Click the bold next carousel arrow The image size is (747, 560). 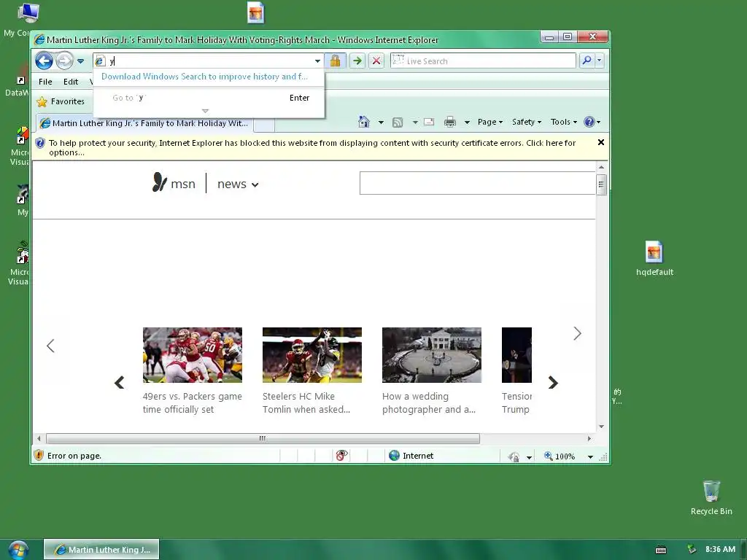pyautogui.click(x=553, y=382)
